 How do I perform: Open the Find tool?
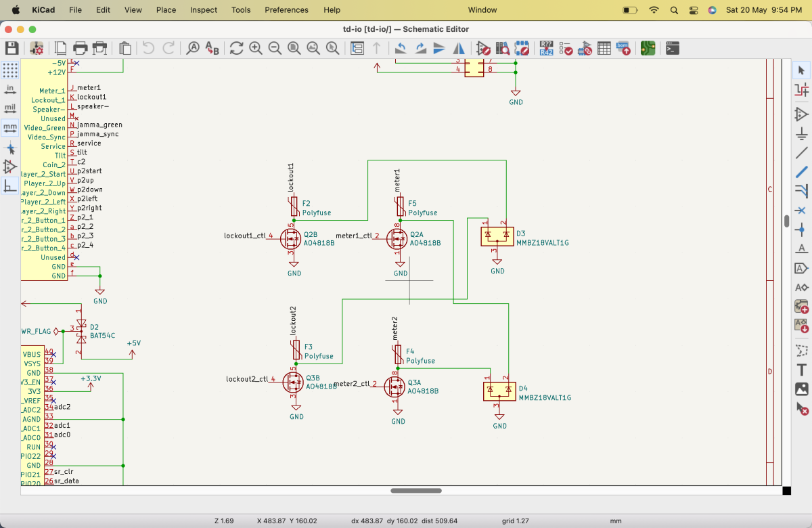(193, 48)
